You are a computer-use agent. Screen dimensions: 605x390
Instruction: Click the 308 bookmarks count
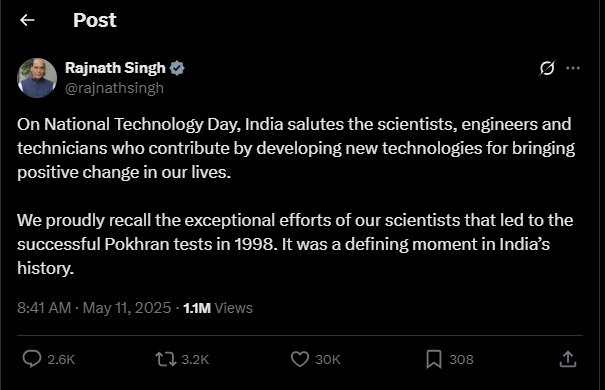pyautogui.click(x=461, y=360)
